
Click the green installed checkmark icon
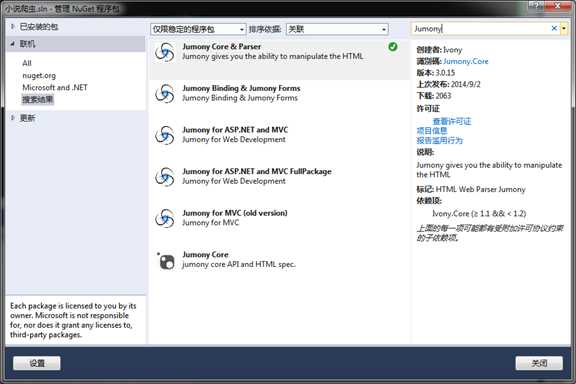click(x=393, y=47)
